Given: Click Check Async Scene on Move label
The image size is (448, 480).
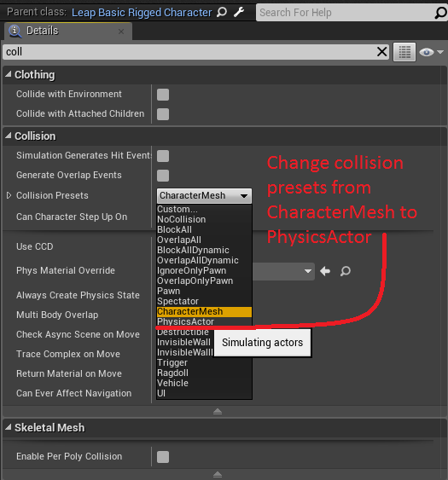Looking at the screenshot, I should (78, 334).
